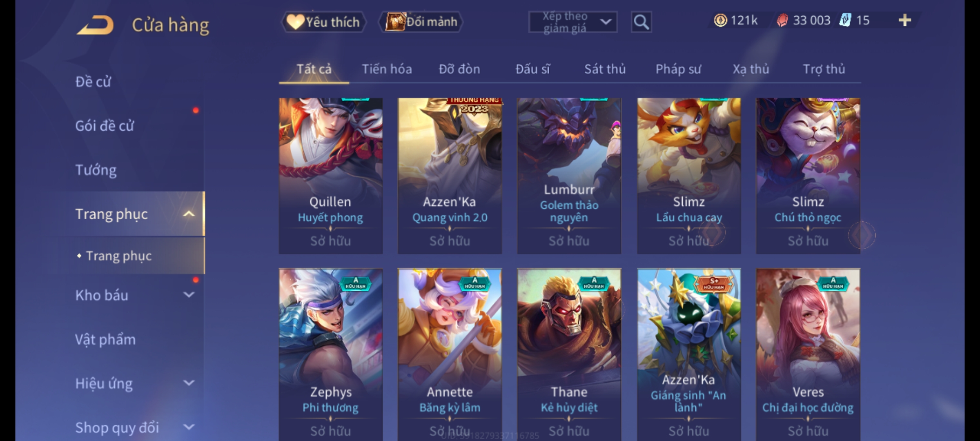This screenshot has height=441, width=980.
Task: Open the Xếp theo giảm giá dropdown
Action: pyautogui.click(x=573, y=22)
